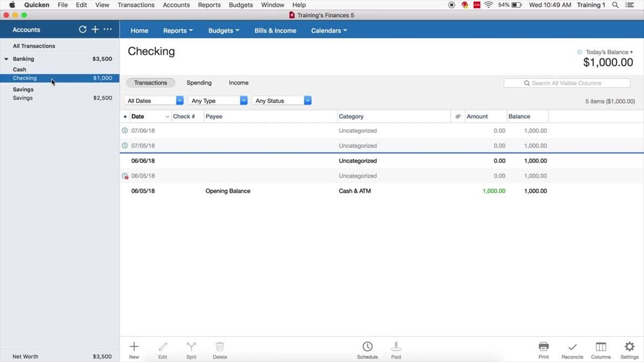The image size is (644, 362).
Task: Open the Bills & Income tab
Action: (275, 31)
